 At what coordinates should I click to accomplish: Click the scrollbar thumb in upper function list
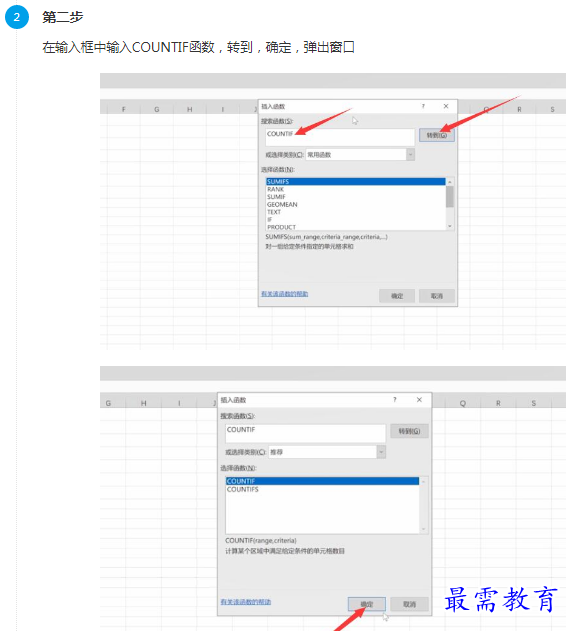point(450,197)
